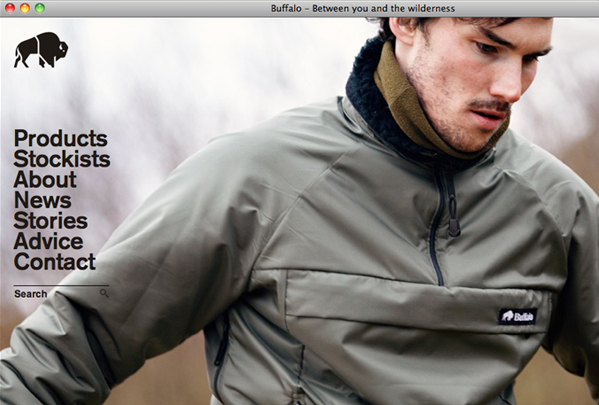Click the Buffalo bison logo
Image resolution: width=599 pixels, height=405 pixels.
pos(41,50)
